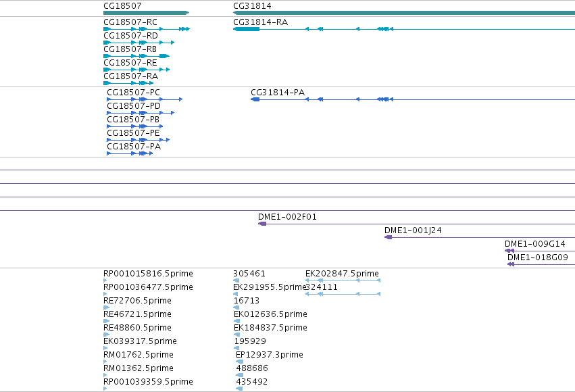
Task: Select the CG31814-RA transcript label
Action: point(260,22)
